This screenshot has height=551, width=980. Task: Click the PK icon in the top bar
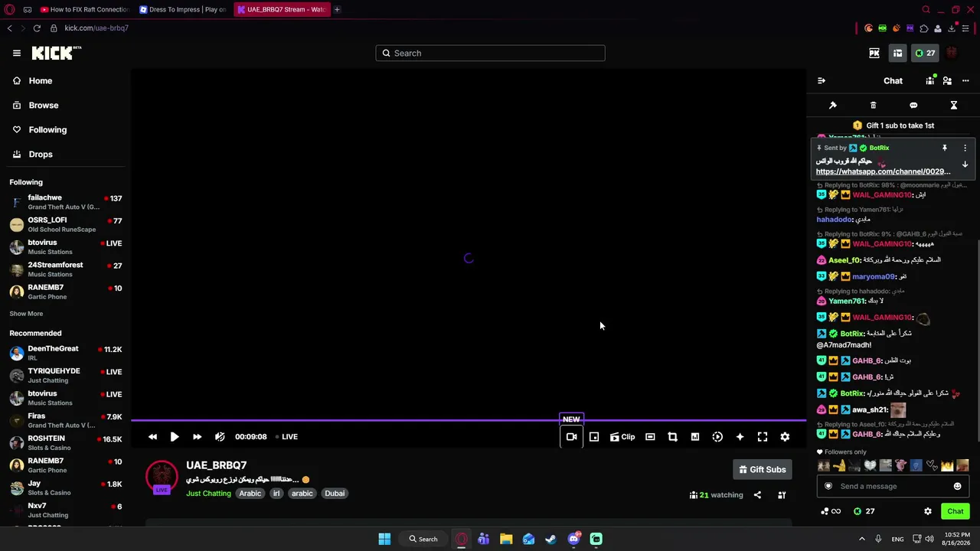click(x=874, y=53)
